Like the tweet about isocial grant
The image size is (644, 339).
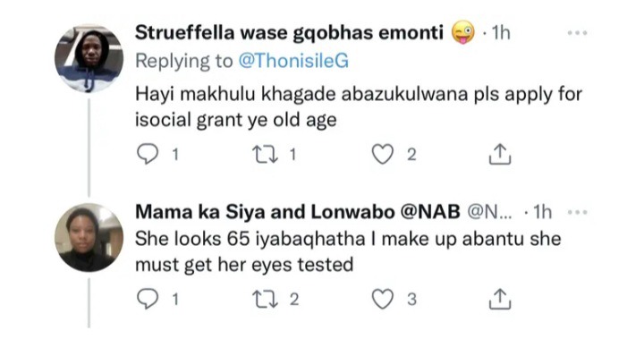(x=383, y=154)
